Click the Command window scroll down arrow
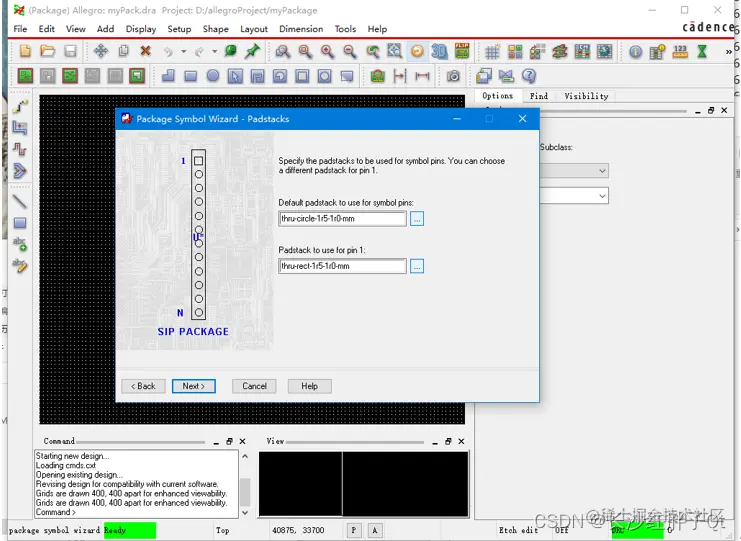 pos(245,512)
